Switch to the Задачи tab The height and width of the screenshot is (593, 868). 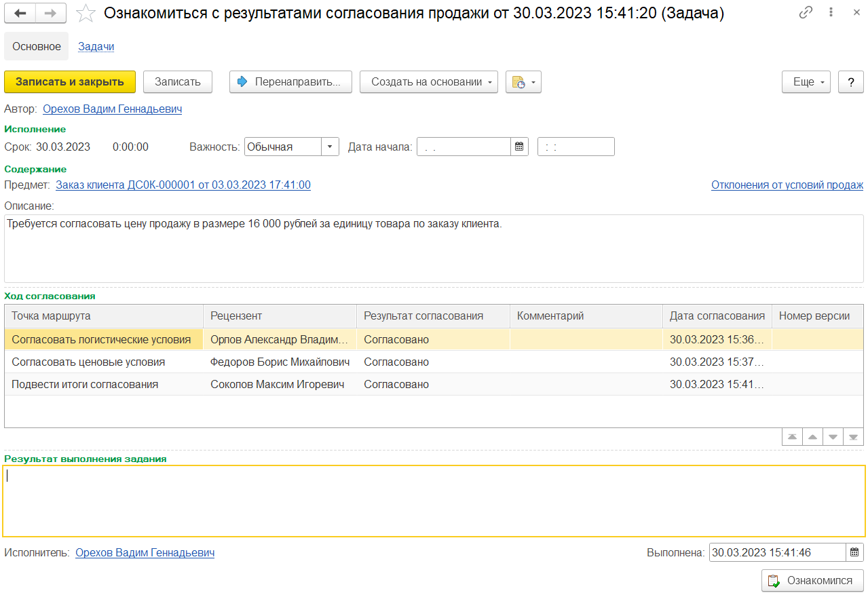pyautogui.click(x=96, y=46)
